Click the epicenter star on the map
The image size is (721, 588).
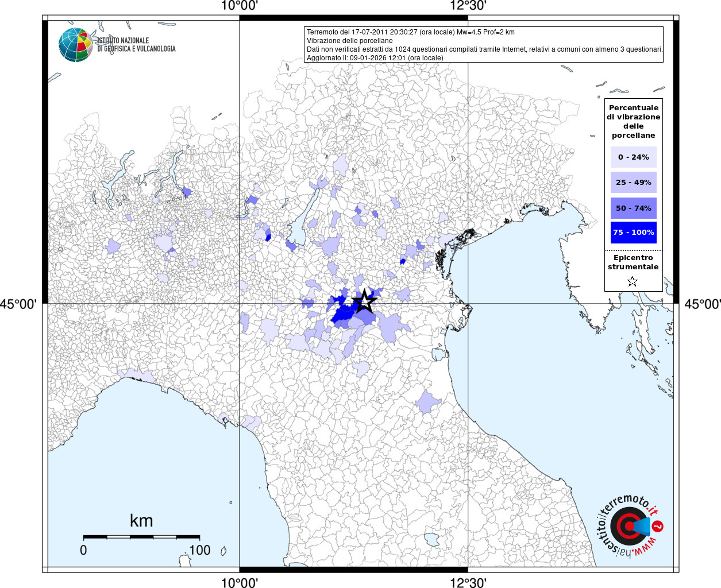[364, 301]
